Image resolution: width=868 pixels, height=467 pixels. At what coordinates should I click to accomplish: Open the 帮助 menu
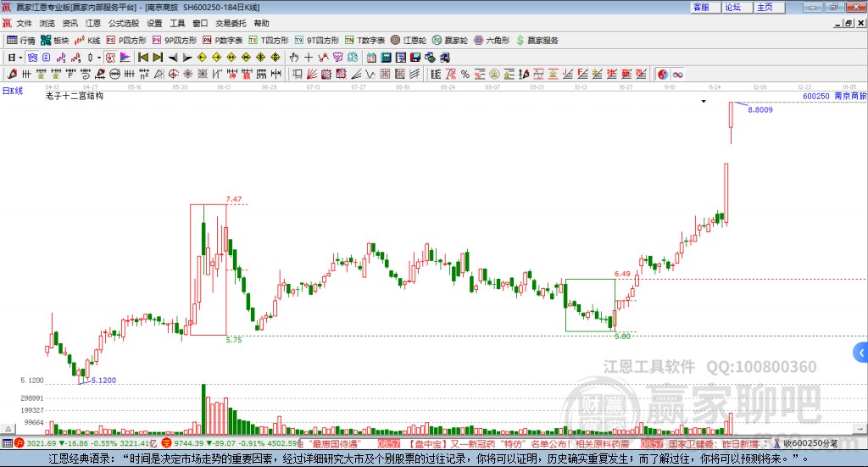pyautogui.click(x=261, y=23)
